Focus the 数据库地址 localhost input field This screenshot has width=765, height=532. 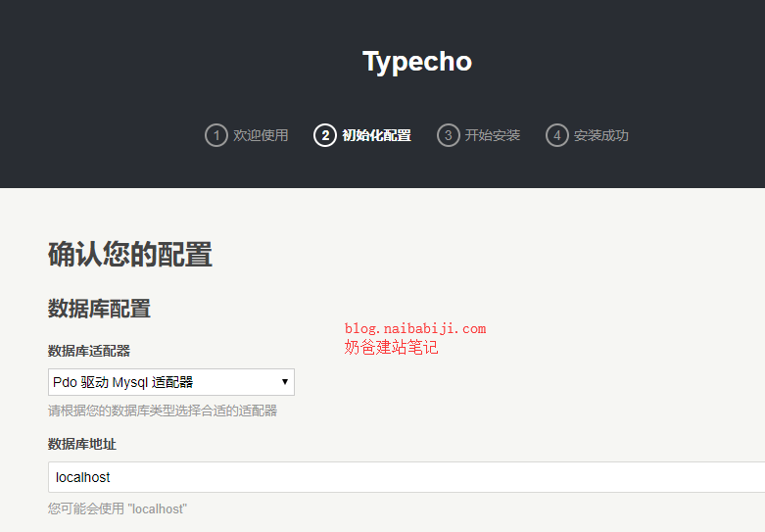point(406,477)
